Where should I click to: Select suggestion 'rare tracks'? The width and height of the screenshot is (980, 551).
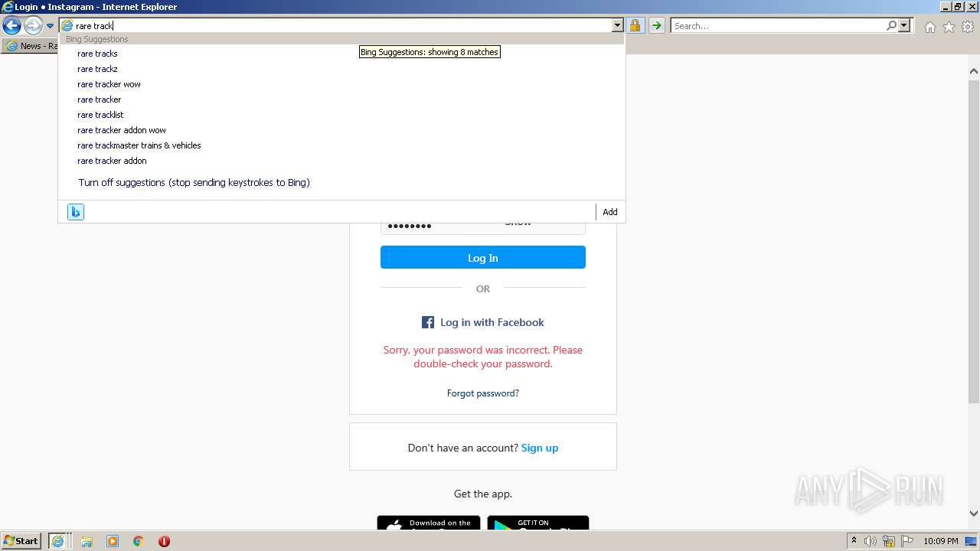(x=97, y=54)
